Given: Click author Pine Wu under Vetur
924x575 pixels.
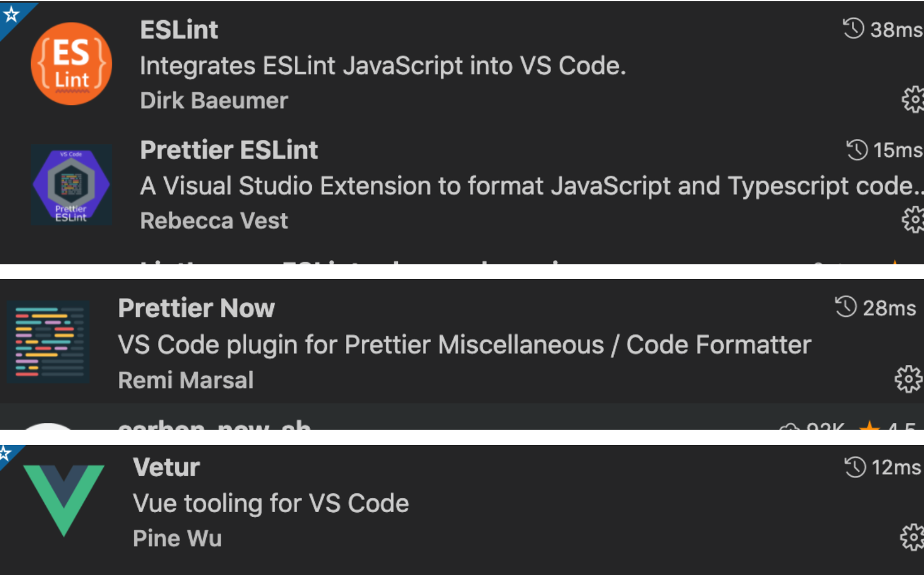Looking at the screenshot, I should click(x=177, y=538).
